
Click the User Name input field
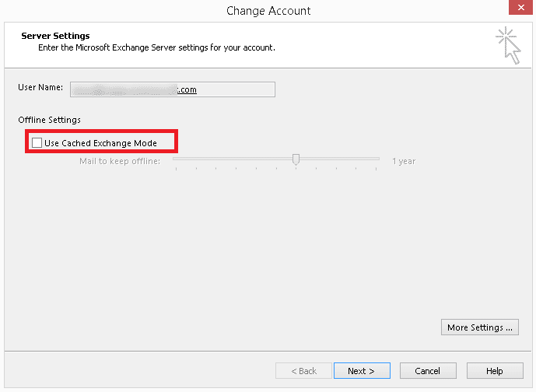pos(173,89)
